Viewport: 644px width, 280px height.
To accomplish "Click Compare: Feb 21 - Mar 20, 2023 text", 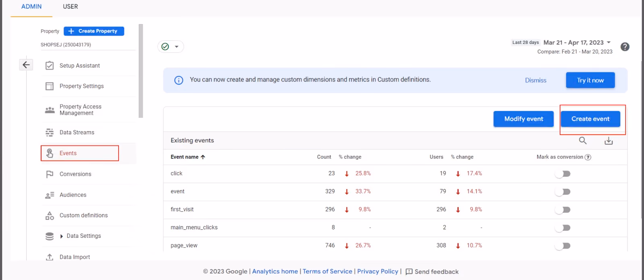I will pos(575,52).
